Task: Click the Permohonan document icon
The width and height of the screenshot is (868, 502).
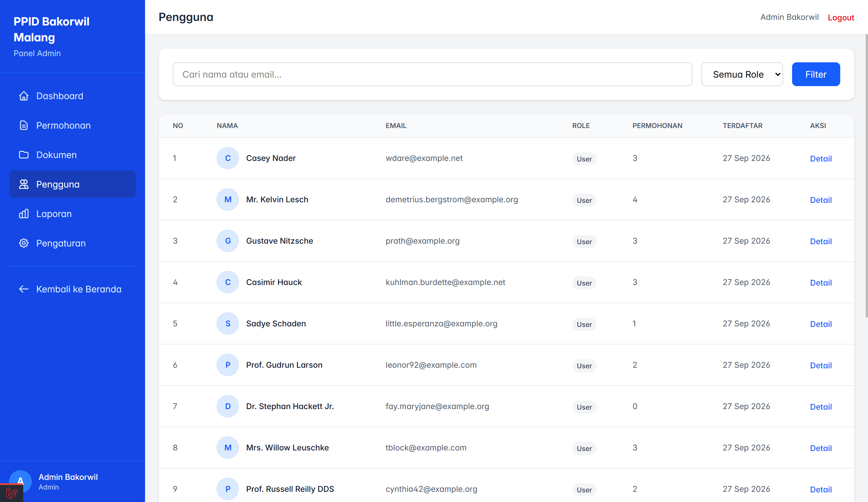Action: (x=24, y=125)
